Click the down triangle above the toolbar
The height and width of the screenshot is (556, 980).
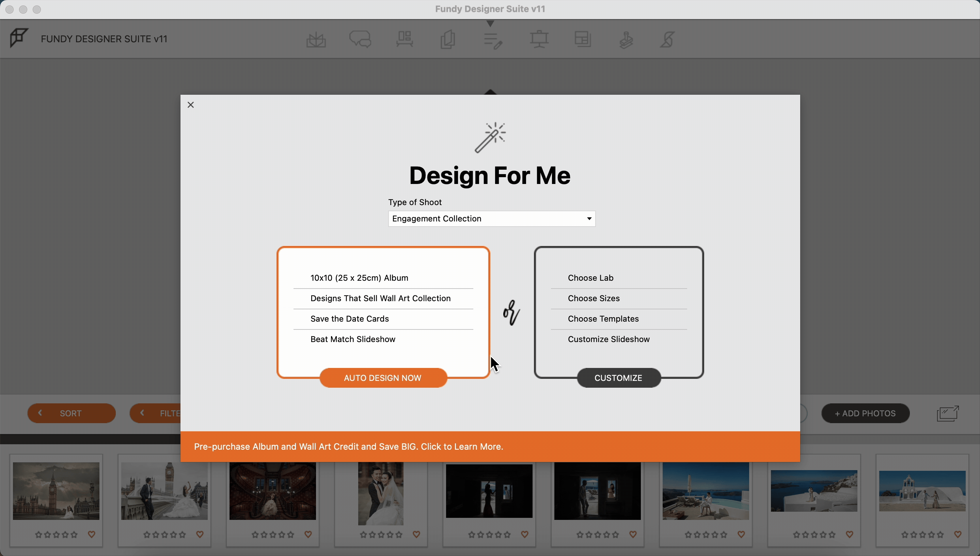(x=490, y=24)
